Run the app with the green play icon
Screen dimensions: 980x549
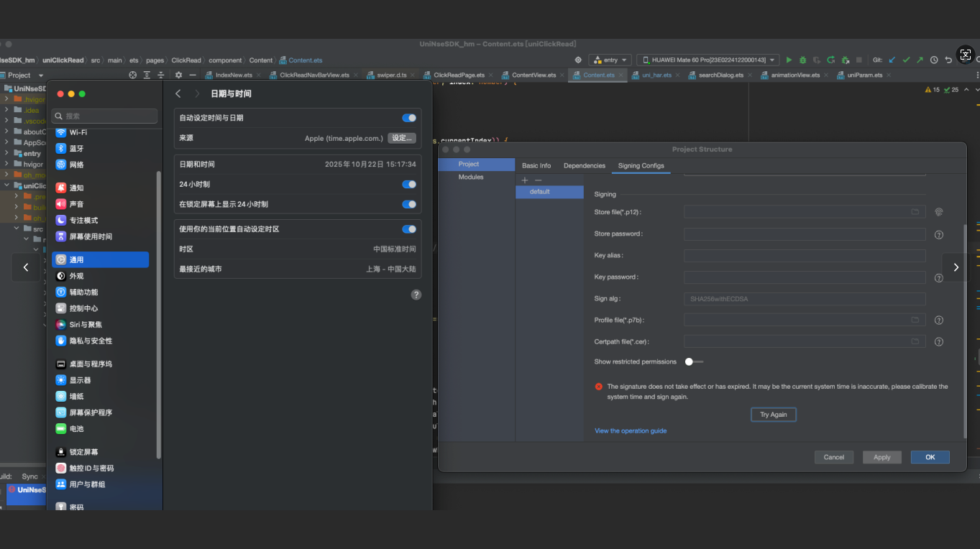(789, 60)
